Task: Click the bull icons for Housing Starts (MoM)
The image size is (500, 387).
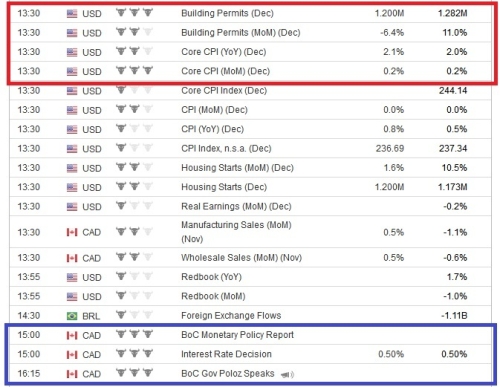Action: [x=134, y=167]
